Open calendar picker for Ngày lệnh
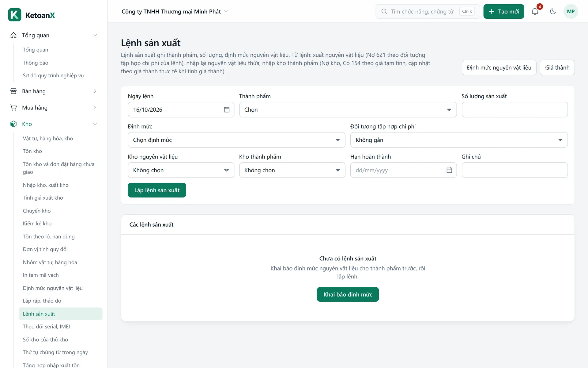 pyautogui.click(x=227, y=110)
